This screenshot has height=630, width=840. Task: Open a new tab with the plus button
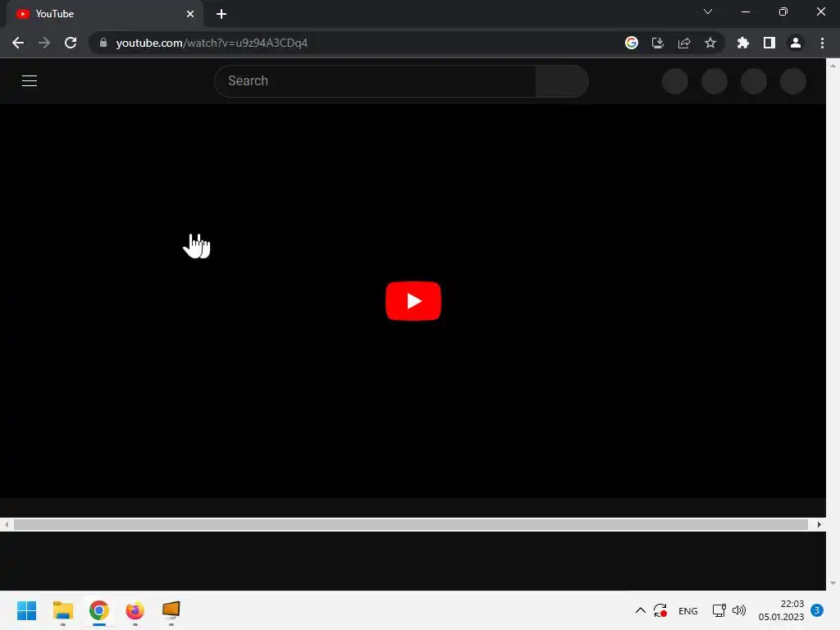(x=221, y=14)
